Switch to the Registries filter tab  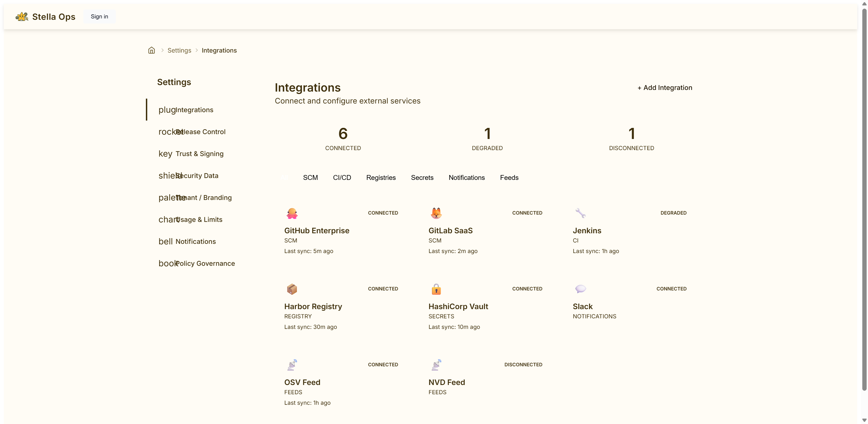pos(381,177)
